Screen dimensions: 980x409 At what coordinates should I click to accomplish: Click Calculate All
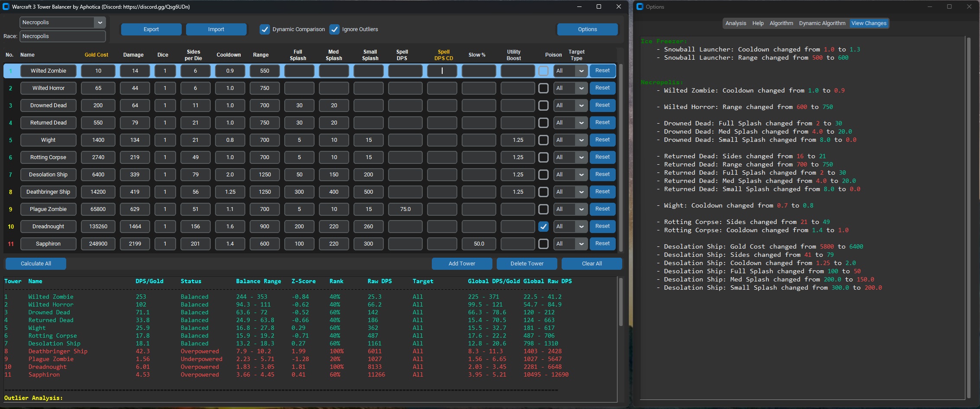(35, 264)
